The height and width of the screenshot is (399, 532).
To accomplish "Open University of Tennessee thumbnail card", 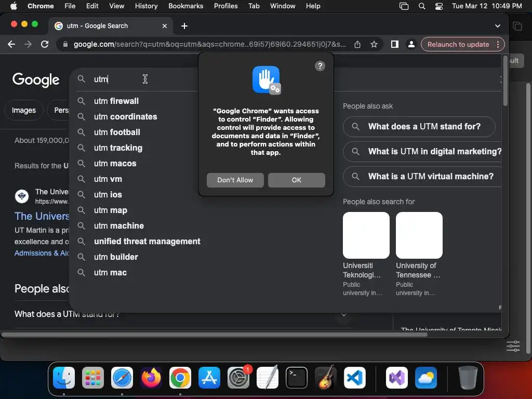I will pos(419,235).
